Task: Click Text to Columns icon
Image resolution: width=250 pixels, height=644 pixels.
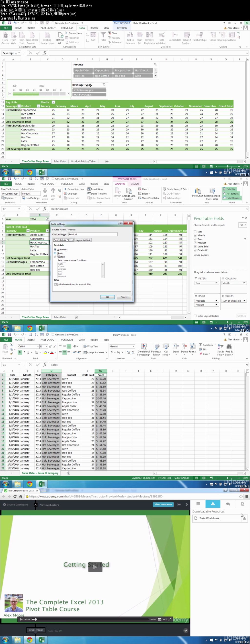Action: click(130, 38)
